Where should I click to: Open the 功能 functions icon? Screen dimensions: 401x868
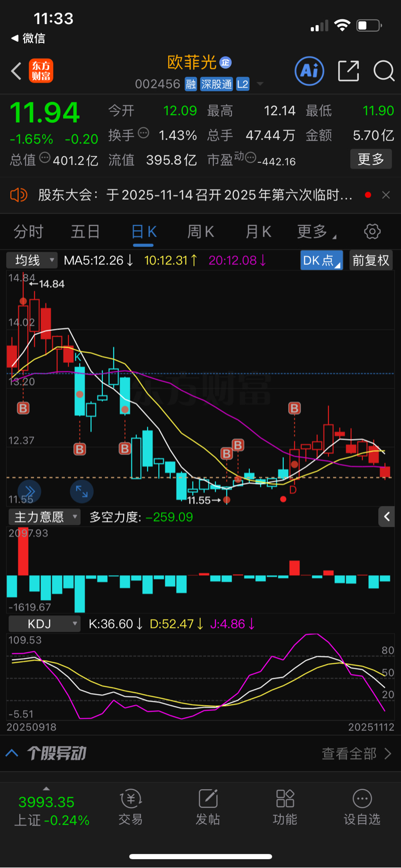[285, 806]
